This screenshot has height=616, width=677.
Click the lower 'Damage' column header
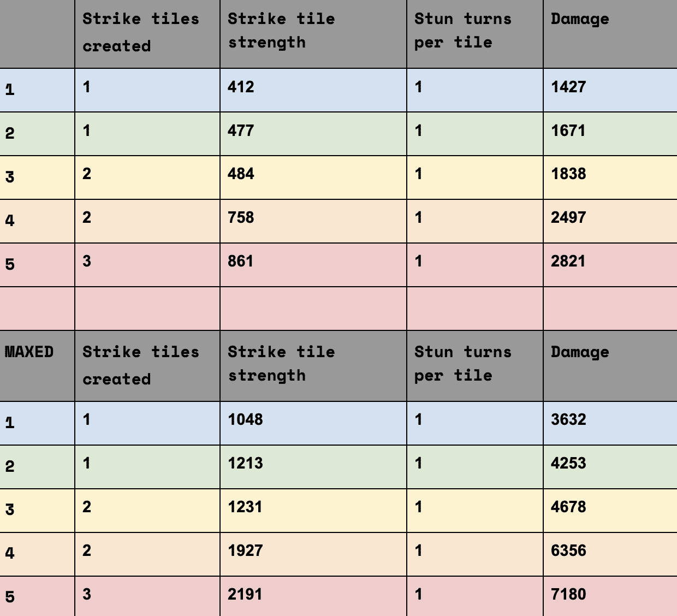pyautogui.click(x=610, y=366)
